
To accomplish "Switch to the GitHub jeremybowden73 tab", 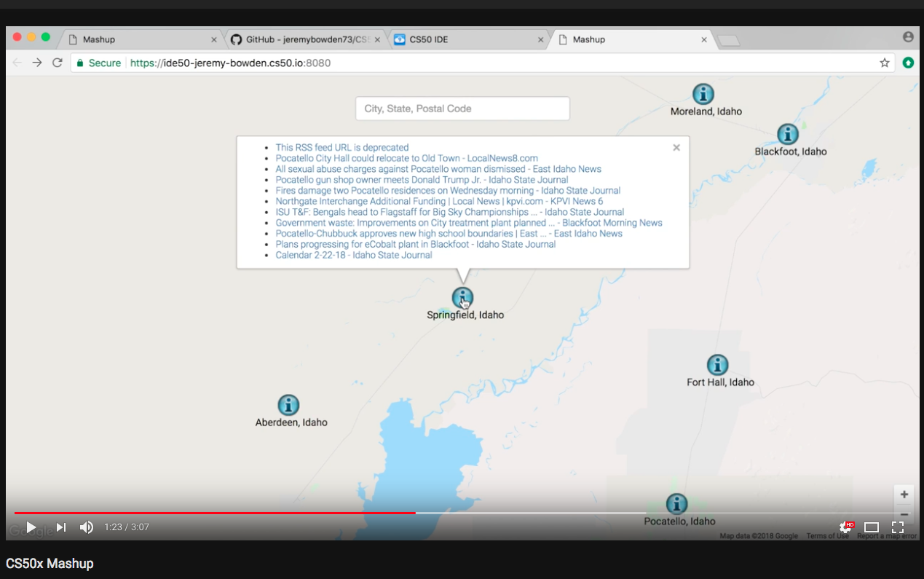I will [306, 39].
